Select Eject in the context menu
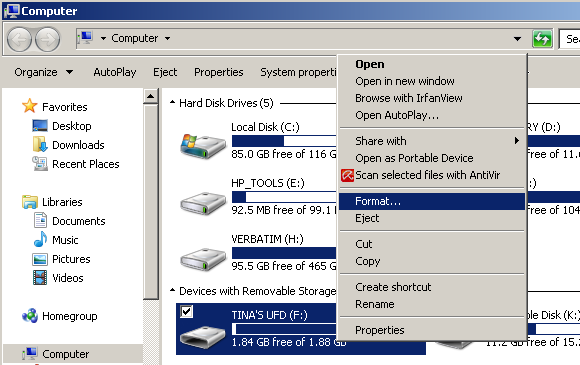 pos(432,218)
